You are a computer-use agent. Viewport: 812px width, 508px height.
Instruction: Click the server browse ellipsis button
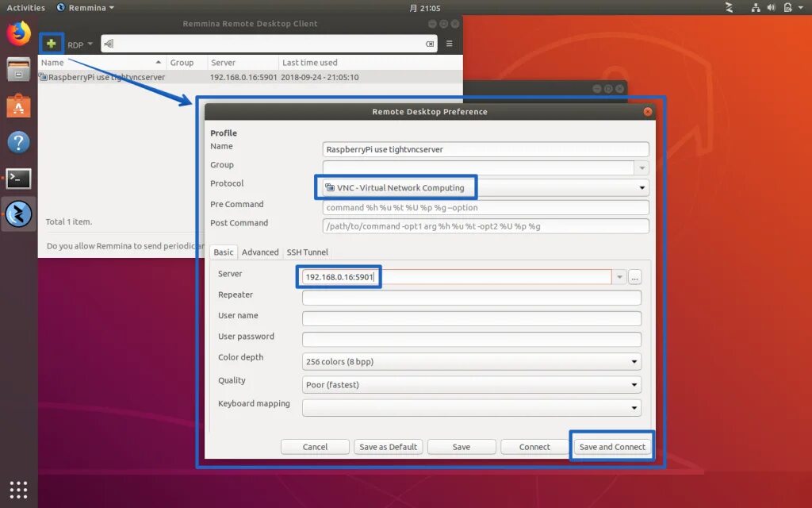635,277
